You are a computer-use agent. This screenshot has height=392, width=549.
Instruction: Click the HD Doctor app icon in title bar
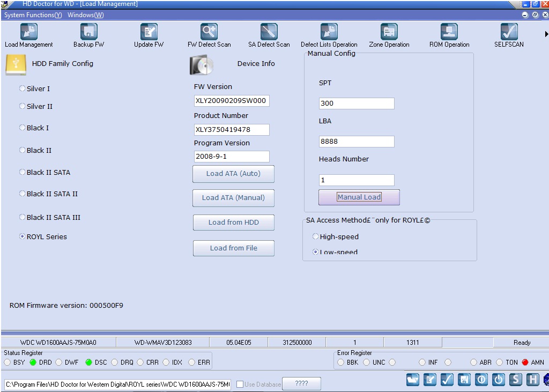[x=4, y=4]
